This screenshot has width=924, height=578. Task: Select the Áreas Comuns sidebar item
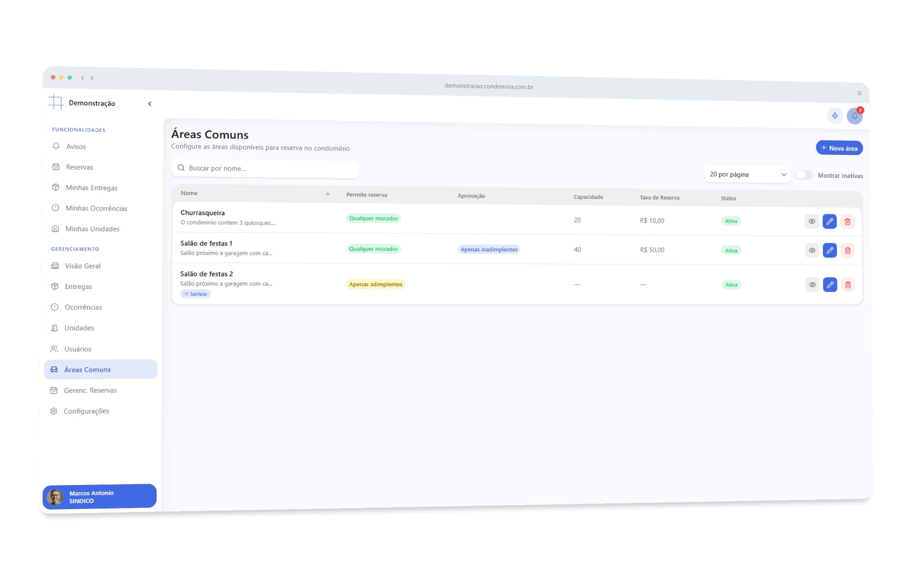point(101,369)
